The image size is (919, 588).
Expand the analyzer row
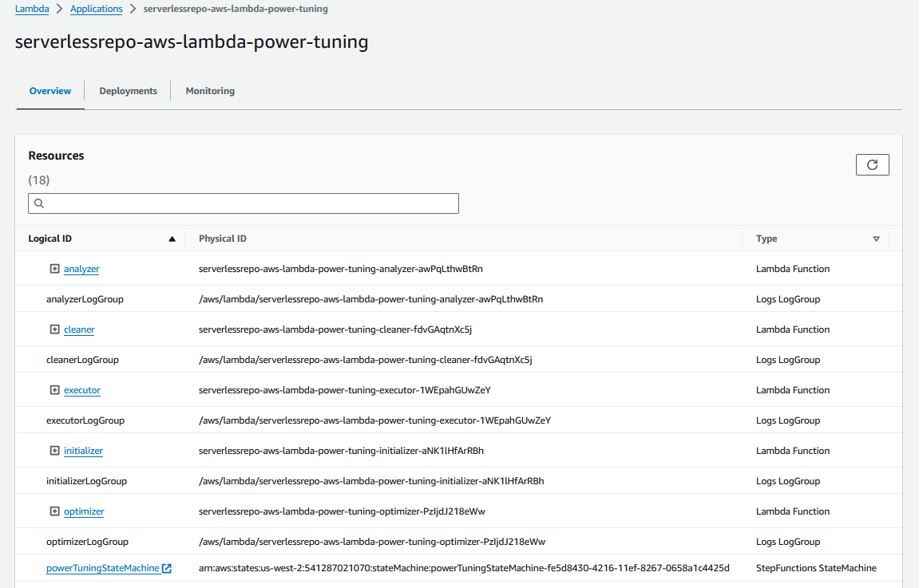[x=54, y=269]
